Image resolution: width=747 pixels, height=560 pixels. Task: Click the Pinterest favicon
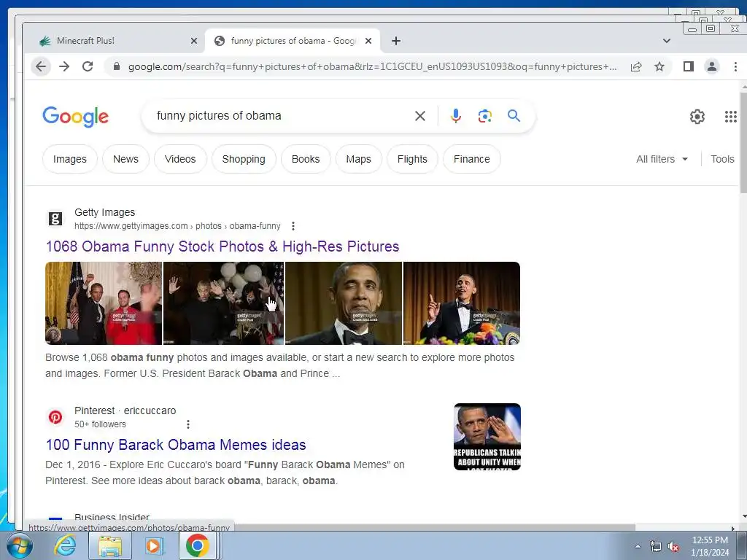click(55, 417)
